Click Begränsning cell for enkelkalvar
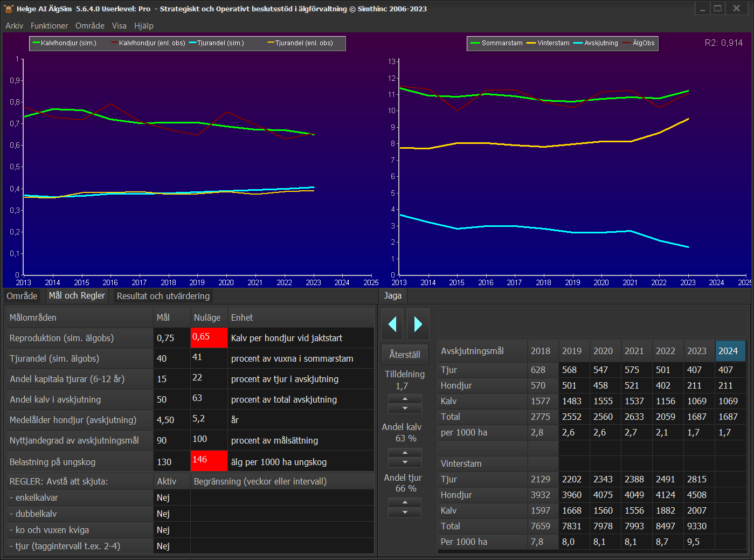This screenshot has height=560, width=754. [282, 497]
